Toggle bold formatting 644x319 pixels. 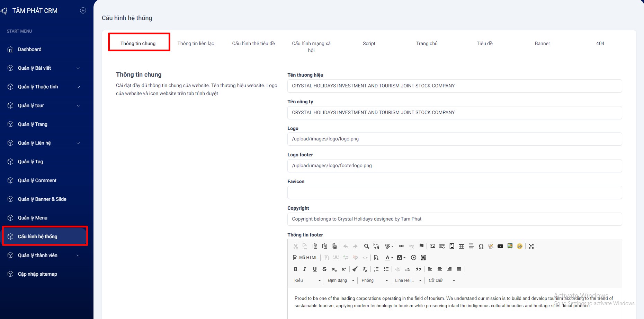click(x=295, y=269)
